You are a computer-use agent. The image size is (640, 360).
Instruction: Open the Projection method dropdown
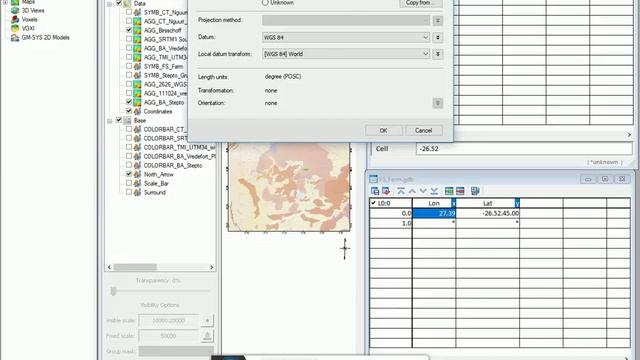[x=346, y=20]
